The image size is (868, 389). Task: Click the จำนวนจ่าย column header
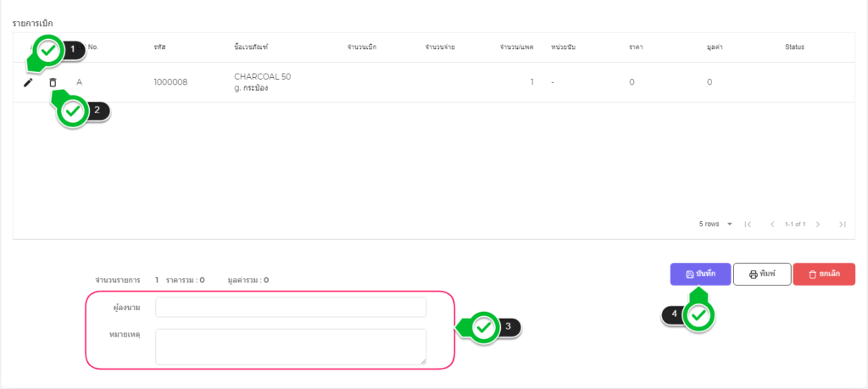(440, 47)
